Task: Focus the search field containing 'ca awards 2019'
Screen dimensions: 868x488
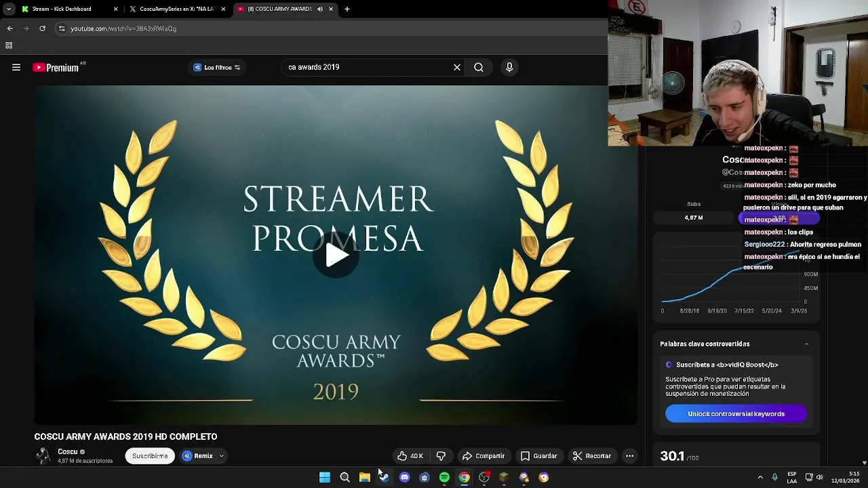Action: 366,67
